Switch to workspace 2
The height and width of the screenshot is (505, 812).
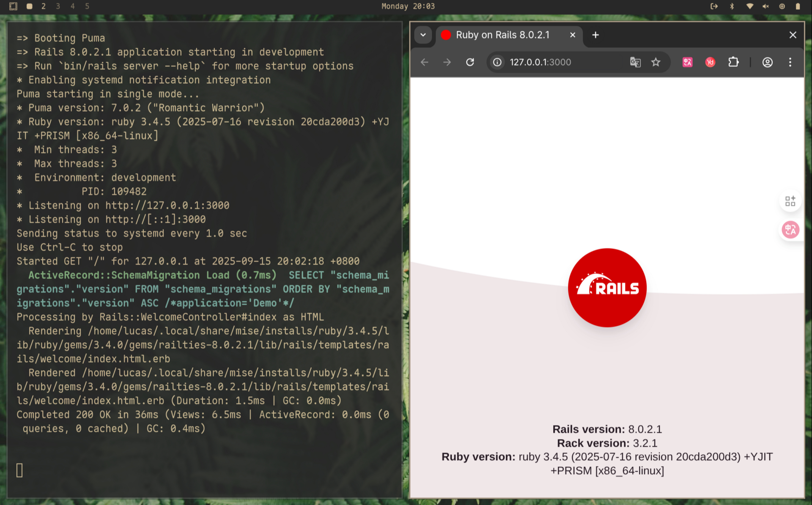coord(43,6)
